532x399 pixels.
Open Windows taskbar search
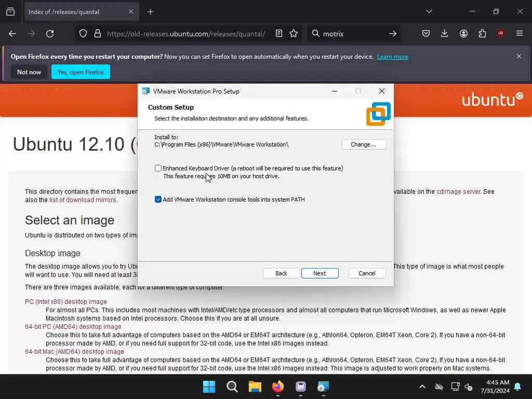coord(232,387)
